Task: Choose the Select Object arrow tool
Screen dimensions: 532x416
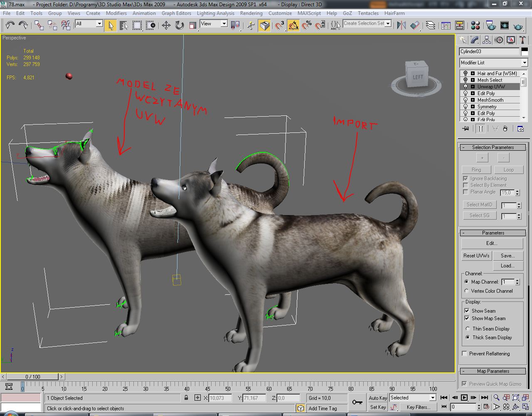Action: (x=111, y=25)
